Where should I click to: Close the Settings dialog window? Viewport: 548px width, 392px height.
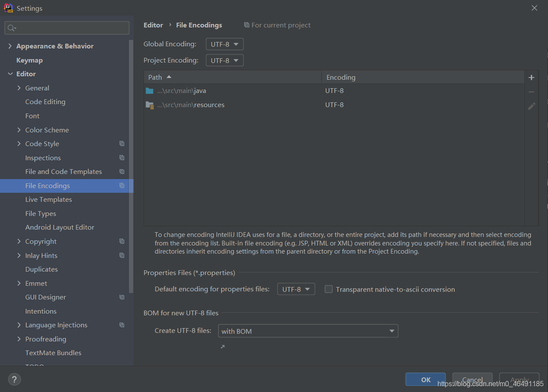point(534,8)
